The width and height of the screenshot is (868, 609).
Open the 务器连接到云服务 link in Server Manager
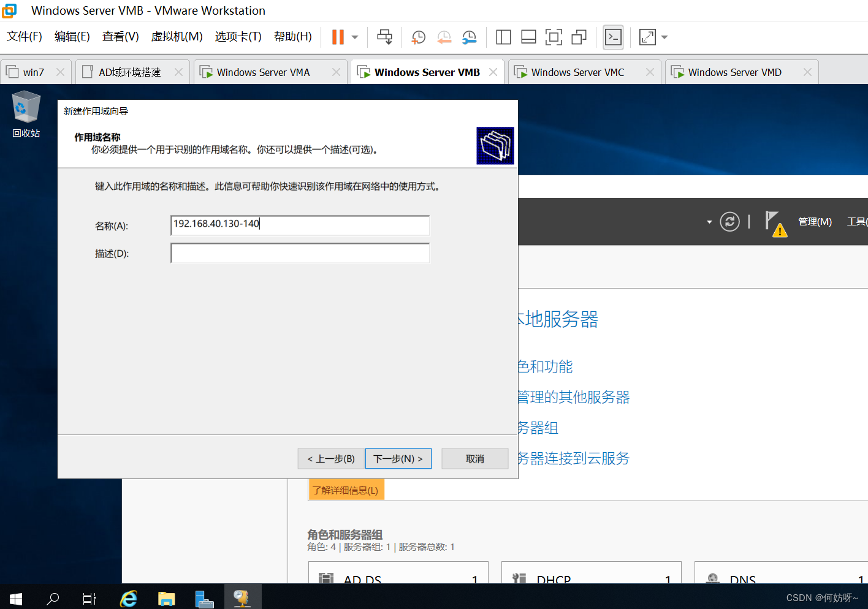coord(574,458)
